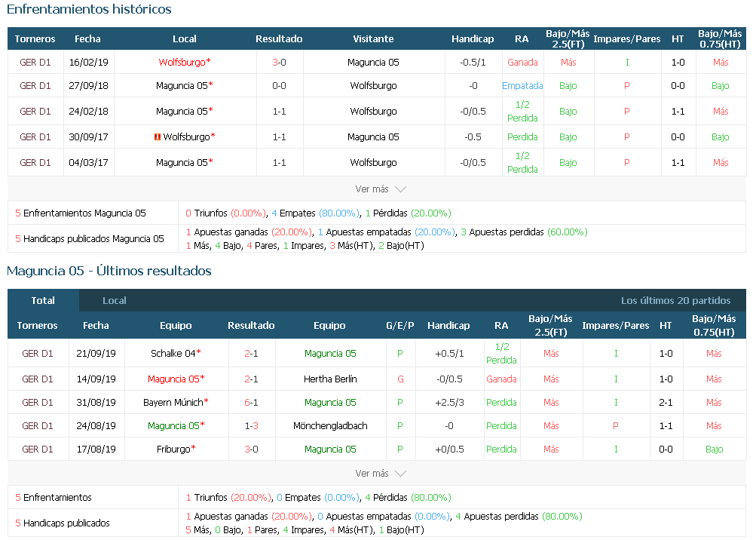Click handicap +2.5/3 in Bayern Múnich row
The width and height of the screenshot is (756, 540).
coord(449,403)
